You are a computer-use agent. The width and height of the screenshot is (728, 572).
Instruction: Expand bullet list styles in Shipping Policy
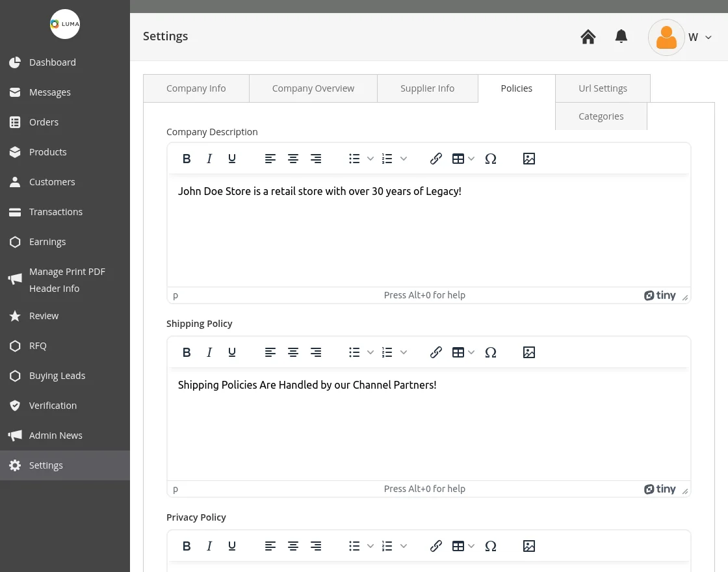tap(370, 352)
